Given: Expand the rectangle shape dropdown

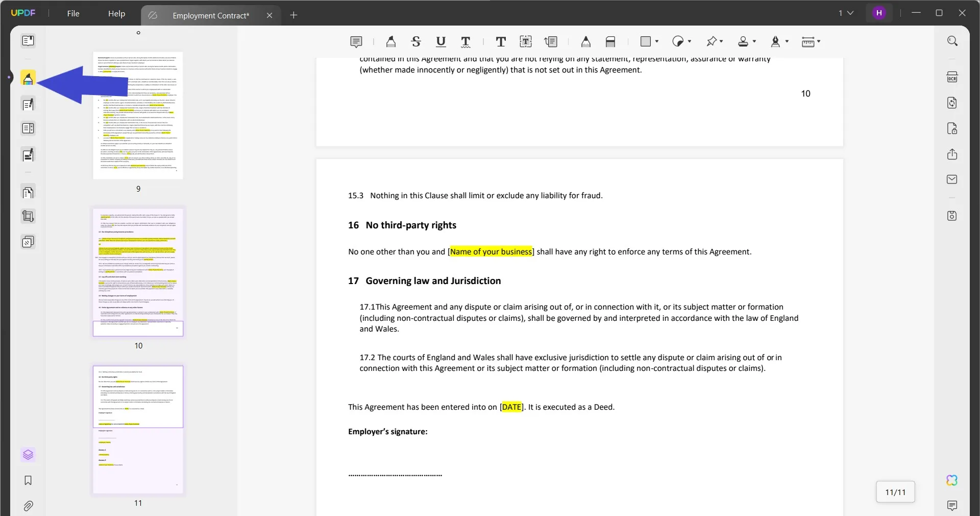Looking at the screenshot, I should tap(657, 41).
